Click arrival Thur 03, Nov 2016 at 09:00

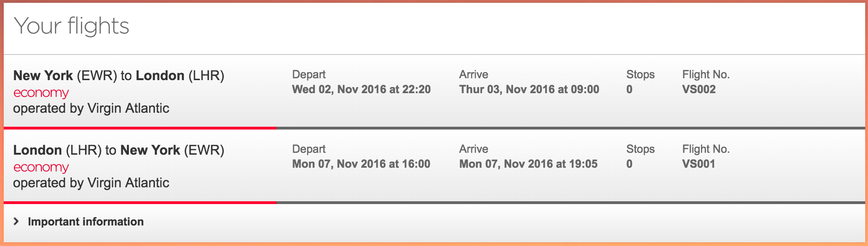click(529, 89)
